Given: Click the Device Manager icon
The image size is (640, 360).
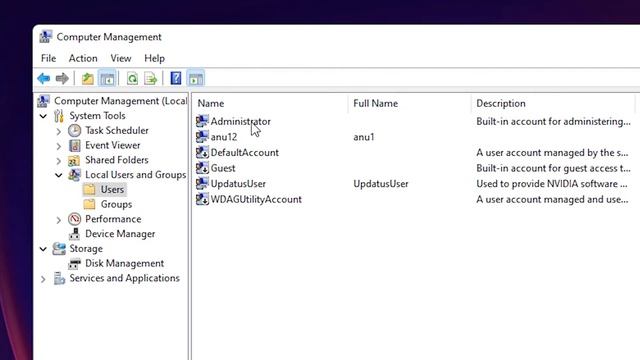Looking at the screenshot, I should [74, 234].
